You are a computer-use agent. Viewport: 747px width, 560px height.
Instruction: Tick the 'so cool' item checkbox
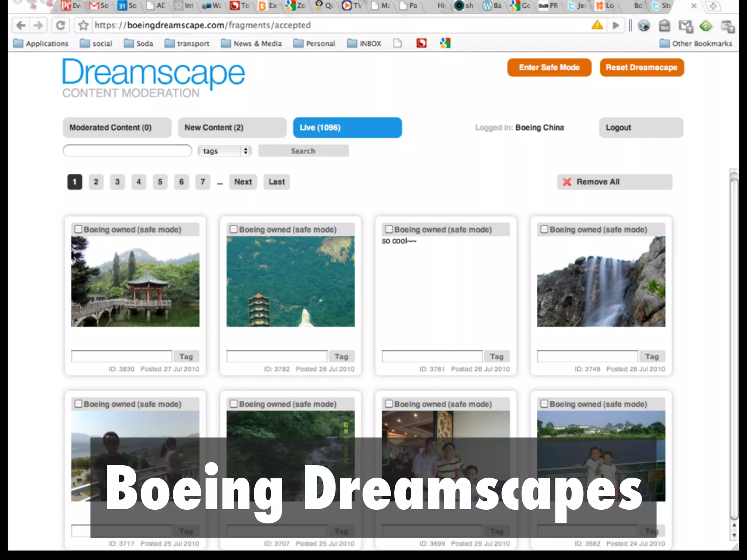(x=389, y=229)
